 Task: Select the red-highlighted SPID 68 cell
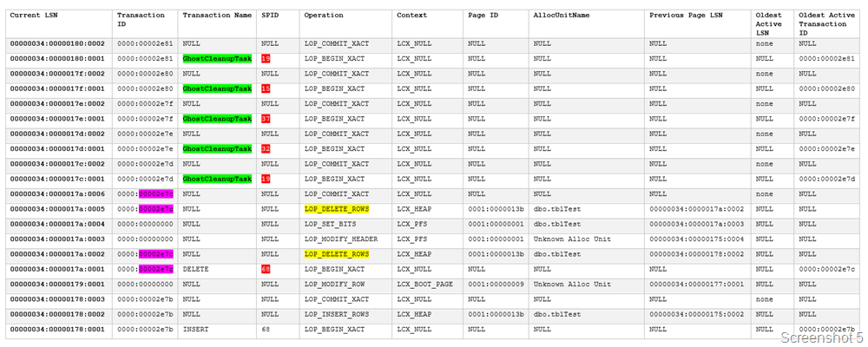click(x=266, y=270)
